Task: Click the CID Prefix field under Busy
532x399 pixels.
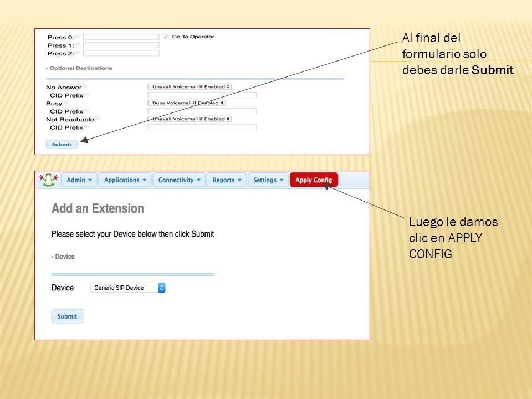Action: coord(202,111)
